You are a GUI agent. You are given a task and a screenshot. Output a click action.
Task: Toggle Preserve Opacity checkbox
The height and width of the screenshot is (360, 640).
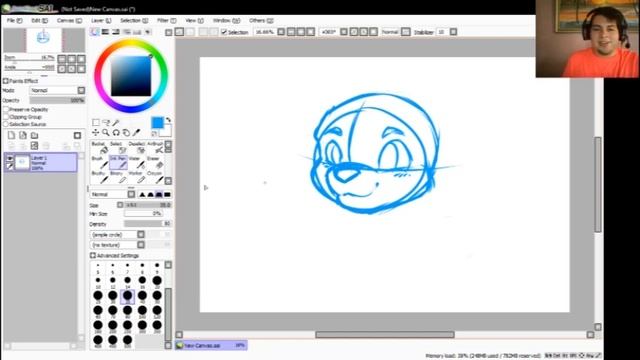(6, 109)
